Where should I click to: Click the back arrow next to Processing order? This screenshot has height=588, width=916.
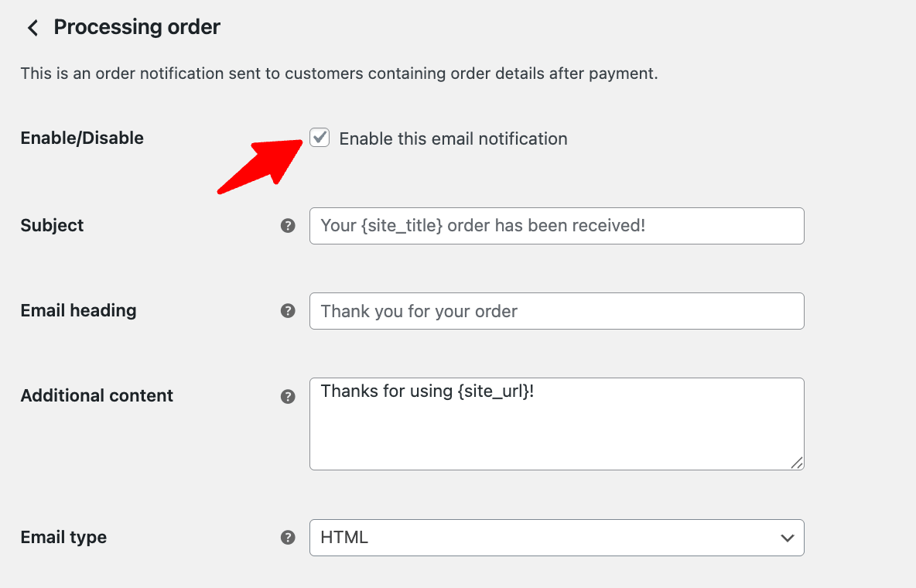tap(32, 27)
